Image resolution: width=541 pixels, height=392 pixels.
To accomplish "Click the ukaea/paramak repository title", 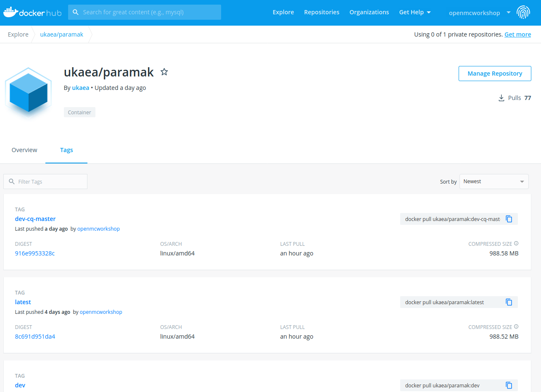I will tap(109, 72).
